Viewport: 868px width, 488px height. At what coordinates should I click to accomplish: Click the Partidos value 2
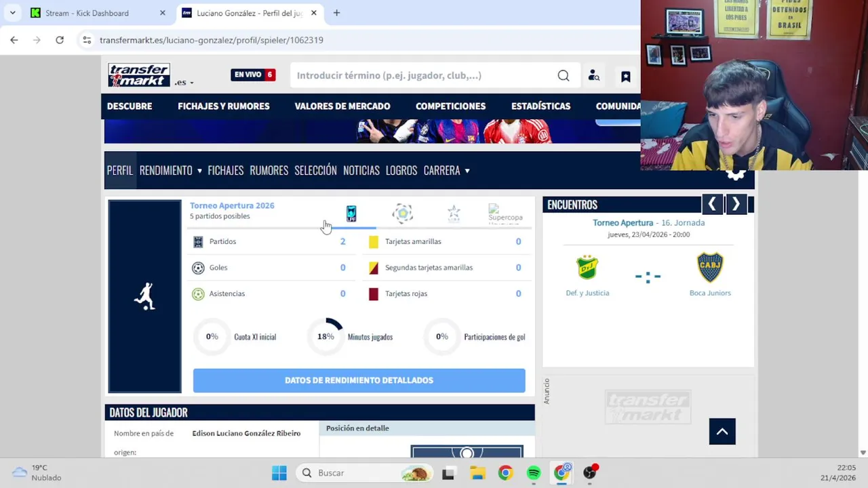tap(342, 241)
